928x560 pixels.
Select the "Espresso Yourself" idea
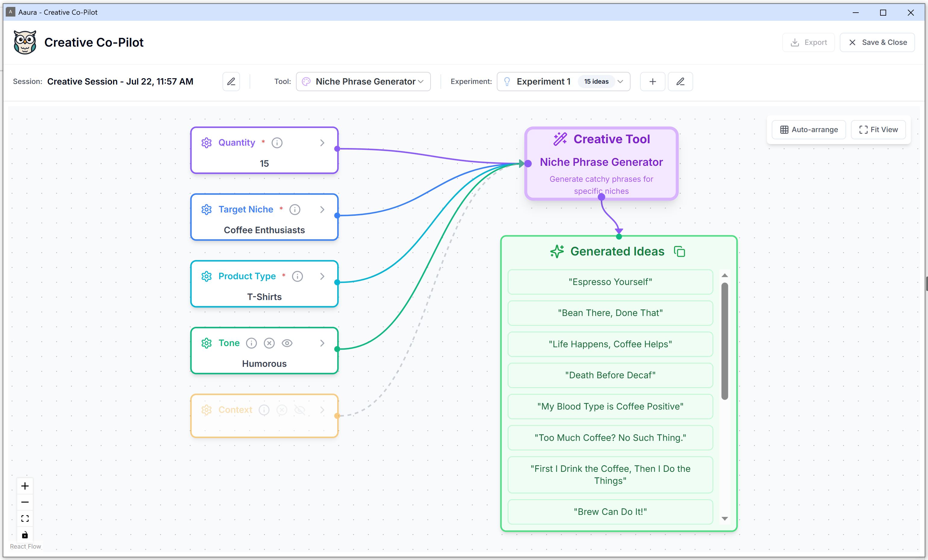tap(610, 282)
